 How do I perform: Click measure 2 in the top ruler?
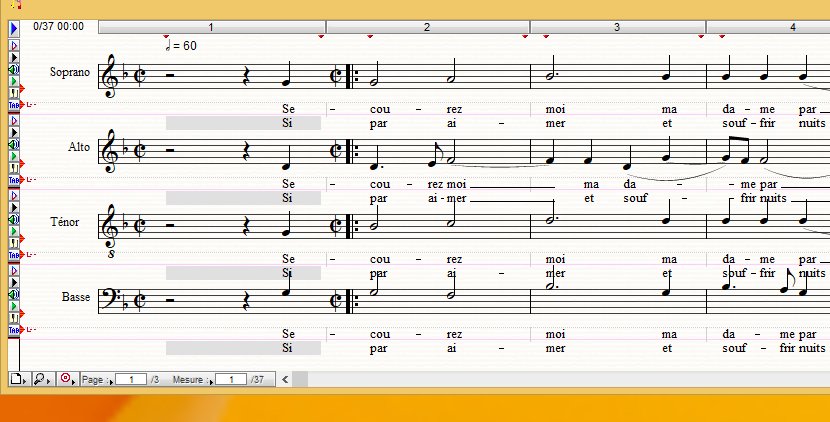tap(427, 27)
